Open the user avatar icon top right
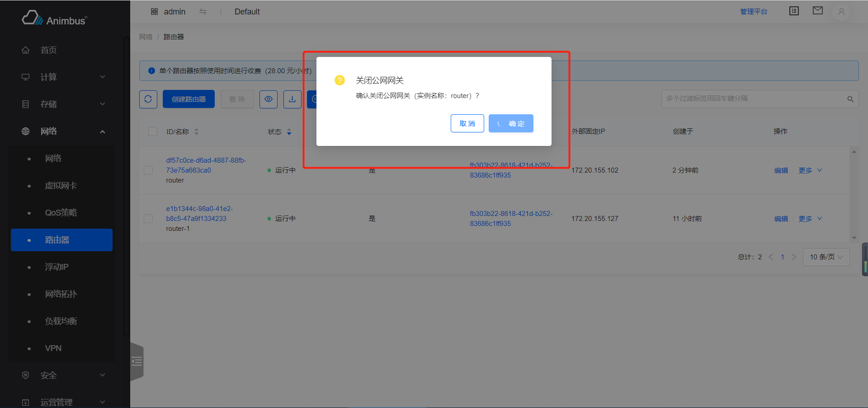The image size is (868, 408). point(840,12)
